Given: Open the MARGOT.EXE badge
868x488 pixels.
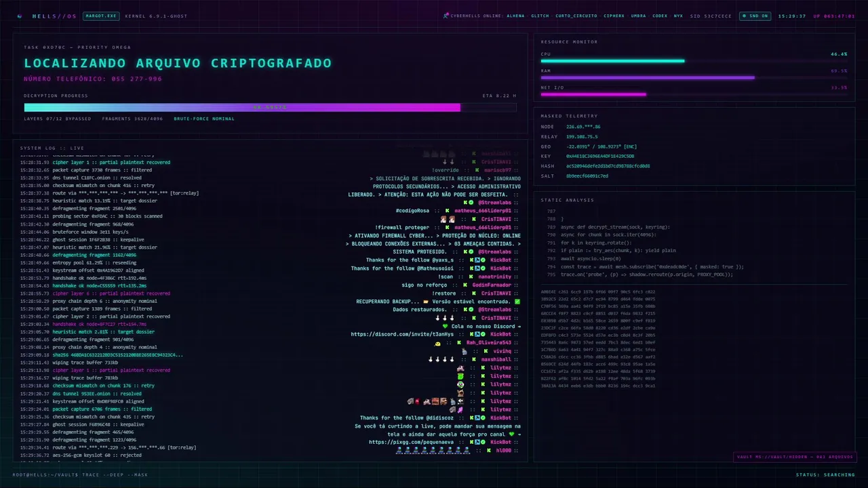Looking at the screenshot, I should pyautogui.click(x=101, y=16).
